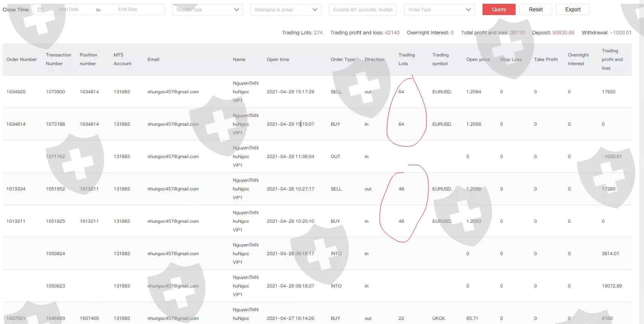The height and width of the screenshot is (324, 644).
Task: Select transaction number 1045993
Action: (55, 318)
